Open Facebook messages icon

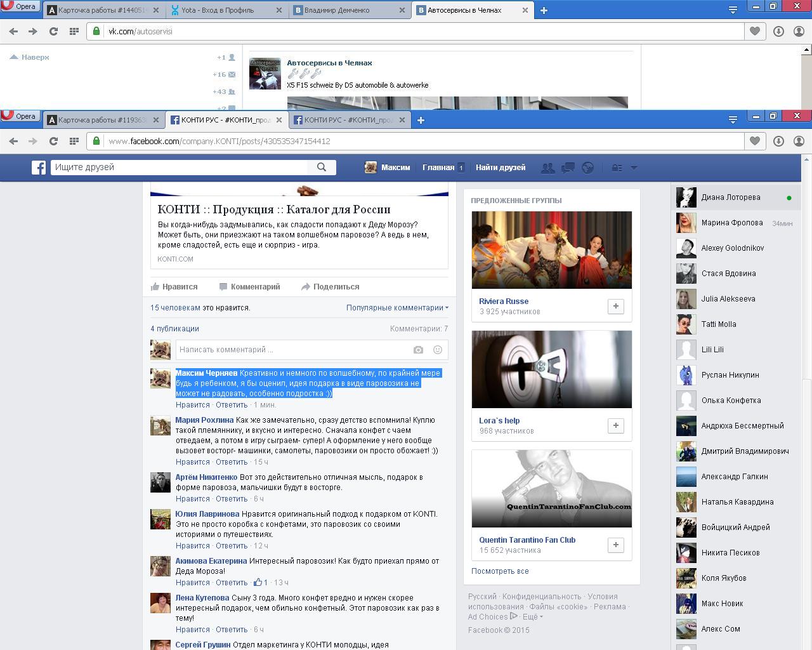[568, 168]
